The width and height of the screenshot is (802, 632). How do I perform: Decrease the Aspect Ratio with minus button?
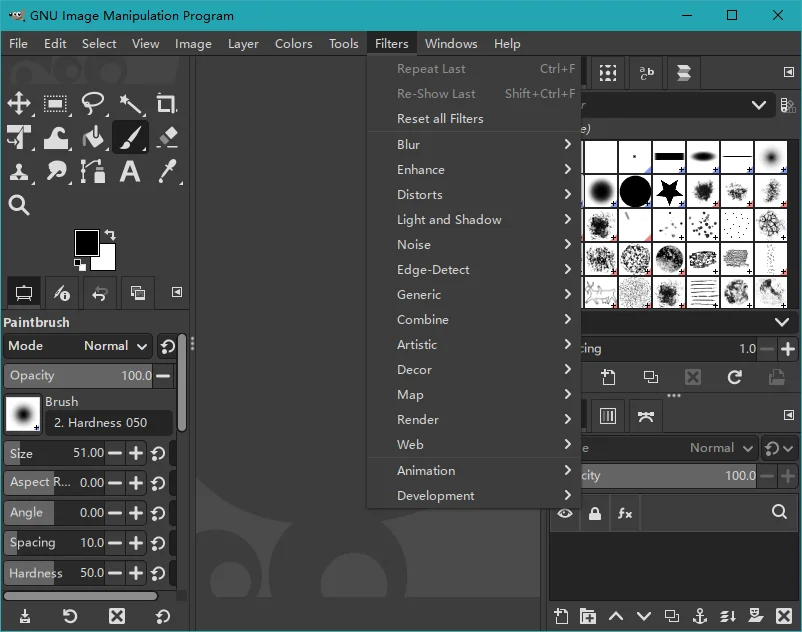click(116, 483)
